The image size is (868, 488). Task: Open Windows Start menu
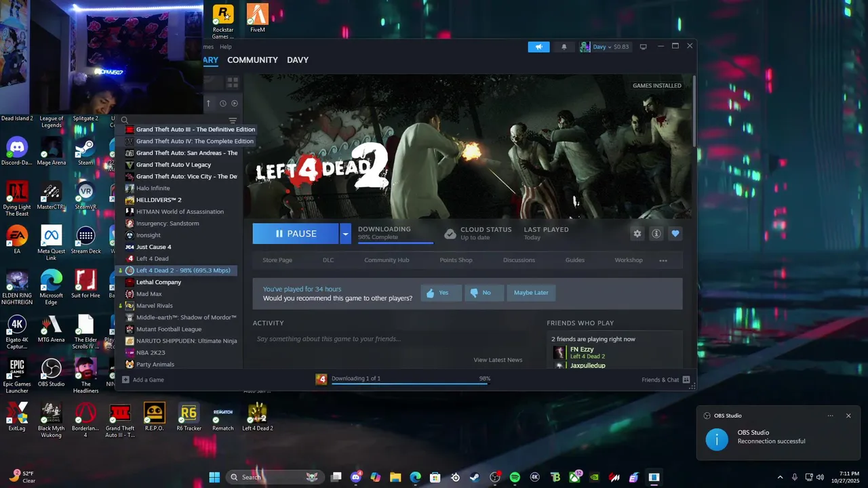tap(214, 477)
